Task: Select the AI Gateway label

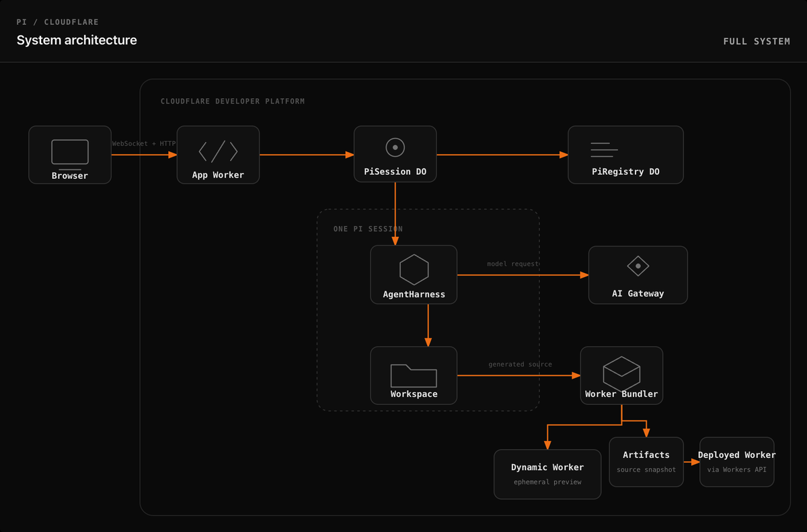Action: (x=638, y=293)
